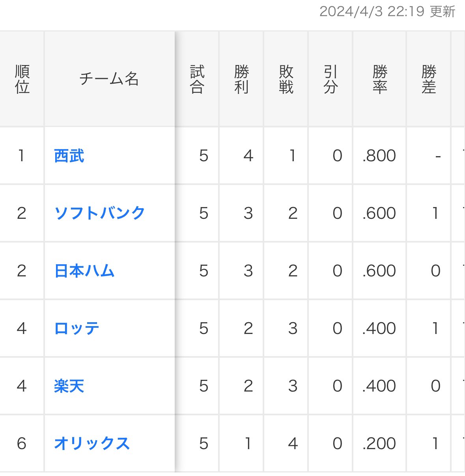
Task: Click 西武's 勝利 cell showing 4
Action: pyautogui.click(x=241, y=156)
